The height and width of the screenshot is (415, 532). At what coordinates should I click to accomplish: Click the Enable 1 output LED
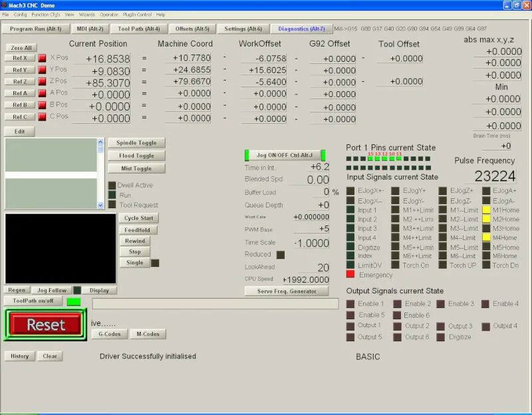(x=350, y=304)
